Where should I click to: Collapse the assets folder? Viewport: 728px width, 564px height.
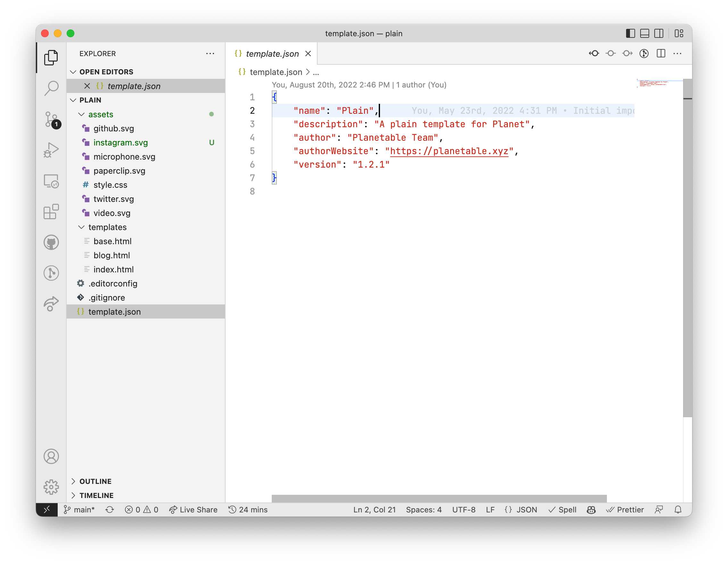pos(101,114)
